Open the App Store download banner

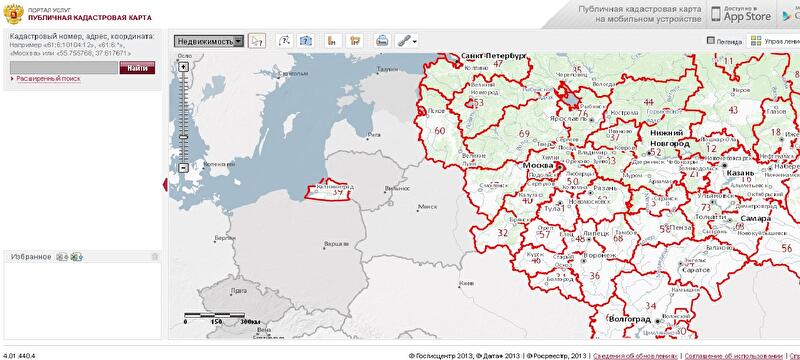[740, 14]
